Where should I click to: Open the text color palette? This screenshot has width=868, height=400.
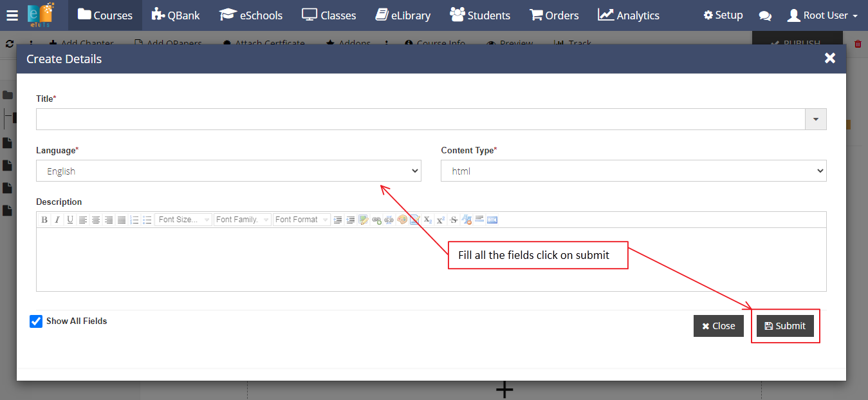pos(402,220)
